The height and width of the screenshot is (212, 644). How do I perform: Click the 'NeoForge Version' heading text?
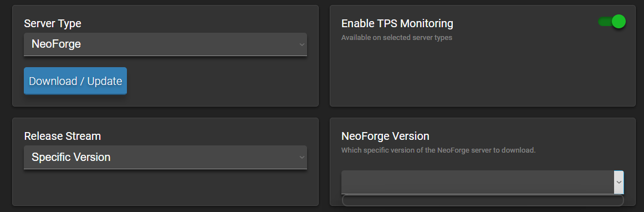click(385, 136)
